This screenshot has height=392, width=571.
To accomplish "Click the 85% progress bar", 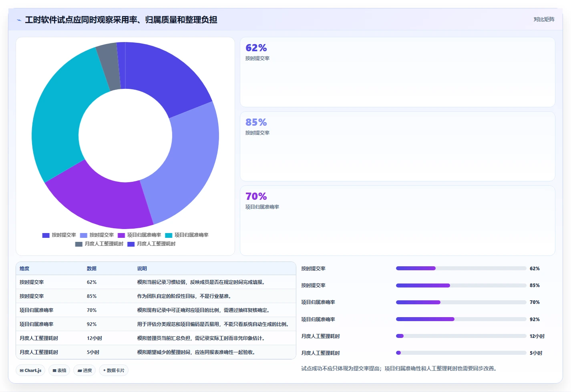I will [x=461, y=285].
